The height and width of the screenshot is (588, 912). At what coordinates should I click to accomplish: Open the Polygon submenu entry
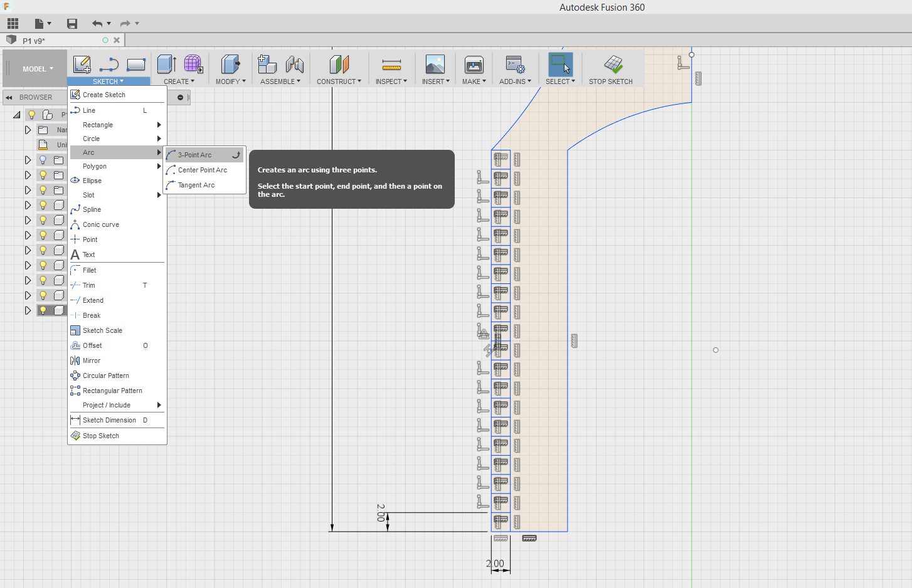pos(117,166)
